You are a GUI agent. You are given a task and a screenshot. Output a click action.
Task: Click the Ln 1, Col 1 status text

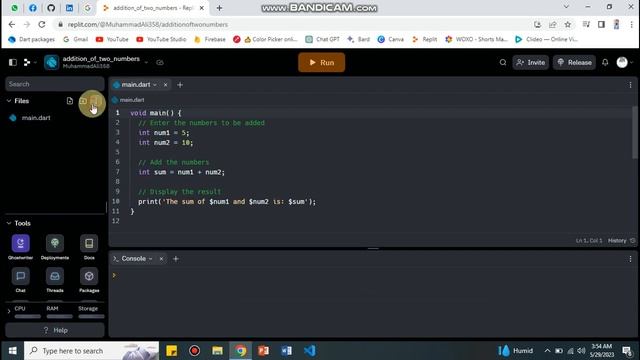[589, 241]
